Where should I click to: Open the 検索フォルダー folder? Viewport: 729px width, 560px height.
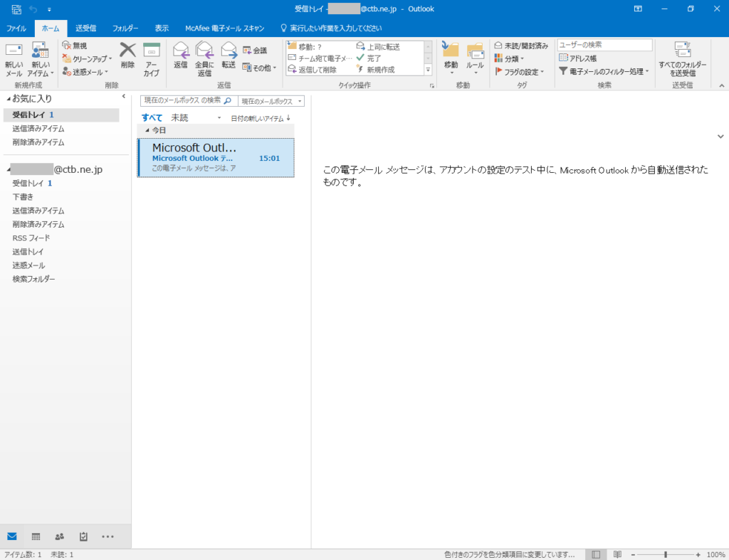point(33,279)
